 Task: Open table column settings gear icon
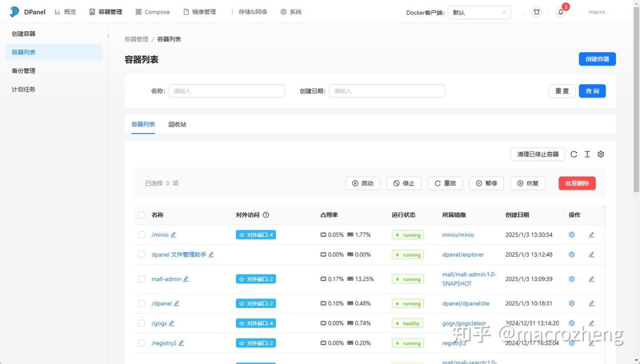pyautogui.click(x=601, y=154)
